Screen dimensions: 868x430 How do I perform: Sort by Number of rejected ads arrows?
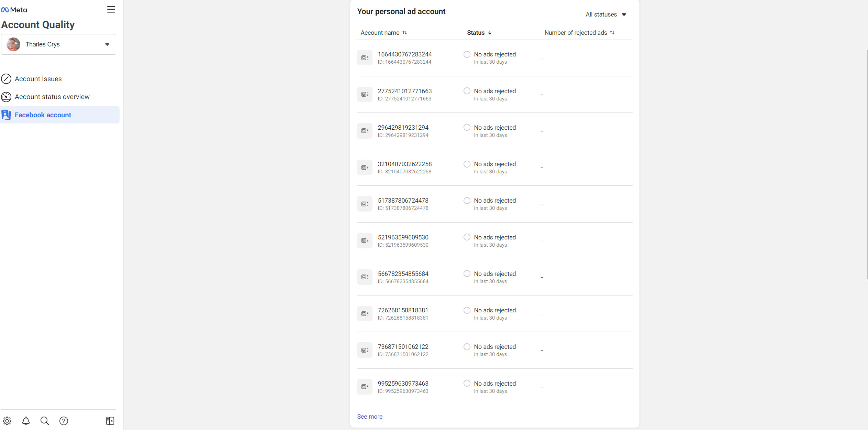tap(612, 33)
